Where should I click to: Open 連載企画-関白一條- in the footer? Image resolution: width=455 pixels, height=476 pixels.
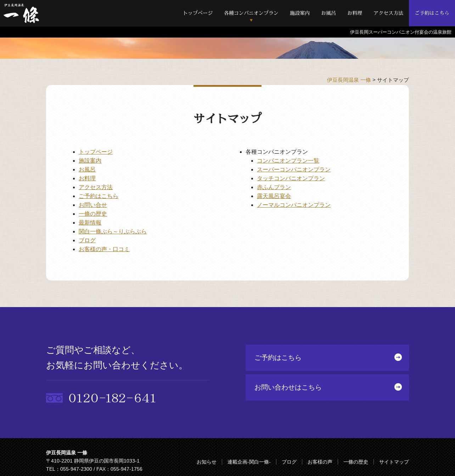pyautogui.click(x=249, y=462)
